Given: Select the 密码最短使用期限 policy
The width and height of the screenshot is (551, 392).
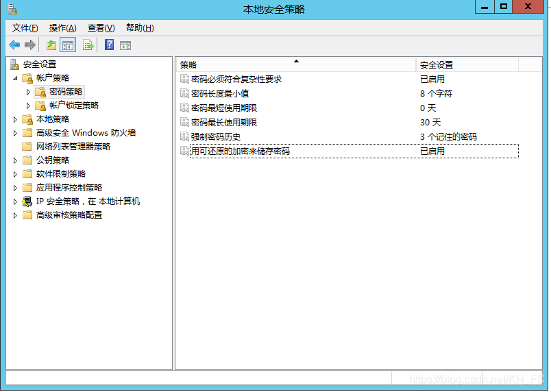Looking at the screenshot, I should tap(224, 108).
